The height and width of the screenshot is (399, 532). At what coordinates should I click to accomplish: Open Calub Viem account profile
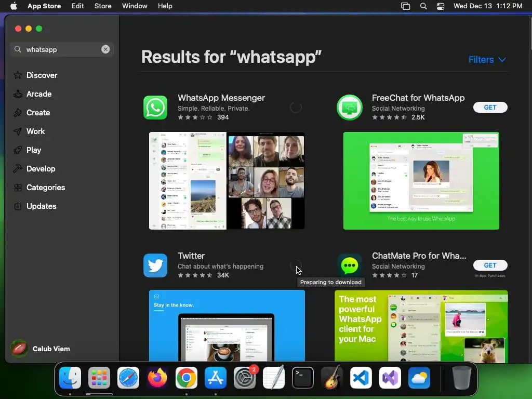41,349
